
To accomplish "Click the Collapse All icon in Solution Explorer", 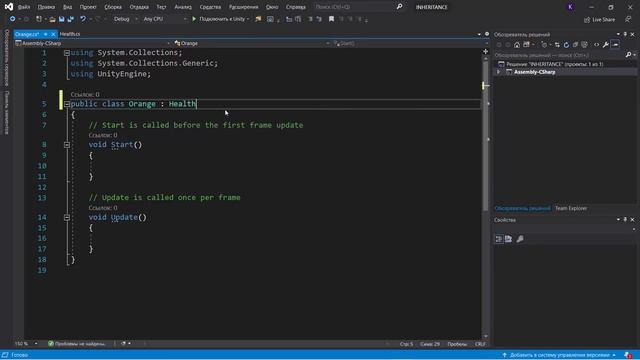I will coord(575,45).
